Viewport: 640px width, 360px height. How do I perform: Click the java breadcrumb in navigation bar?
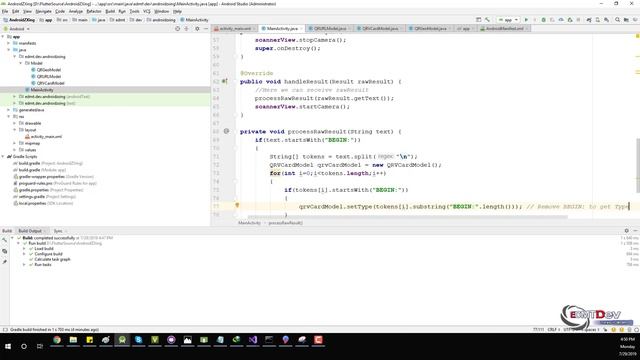pos(99,20)
